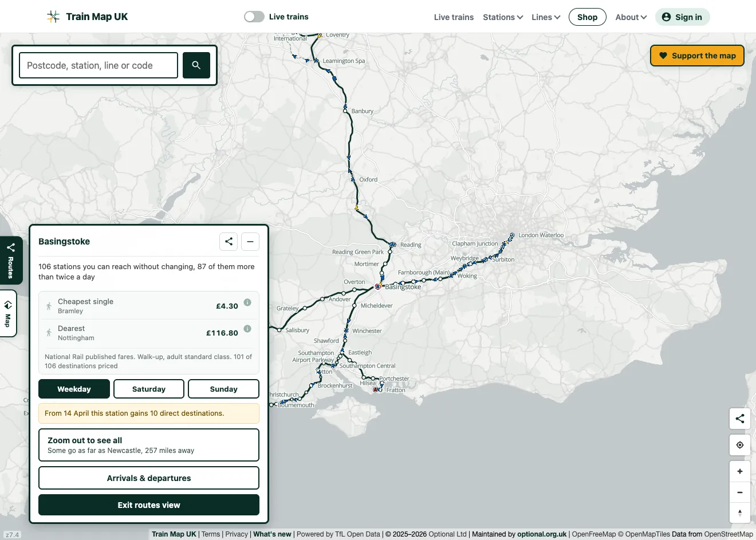Click the Oxford map label
The width and height of the screenshot is (756, 540).
coord(368,180)
